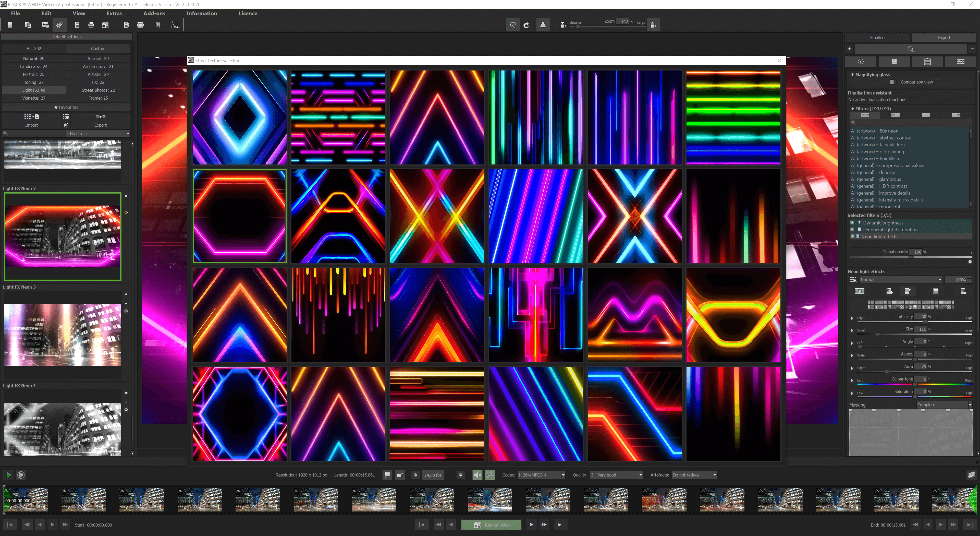Select the yellow hexagon neon texture thumbnail
This screenshot has width=980, height=536.
pyautogui.click(x=733, y=315)
